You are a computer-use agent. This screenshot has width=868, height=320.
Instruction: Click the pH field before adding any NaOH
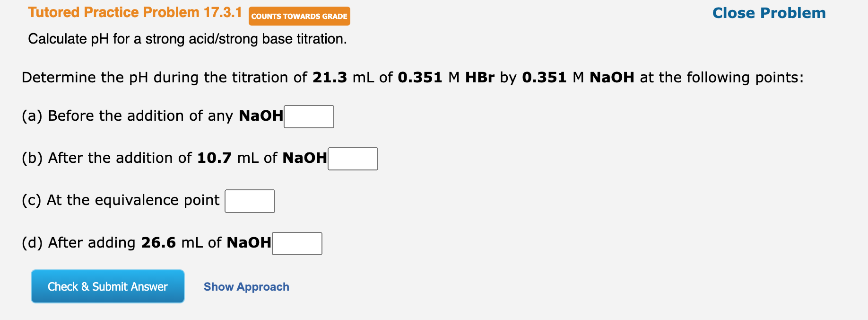(x=308, y=116)
